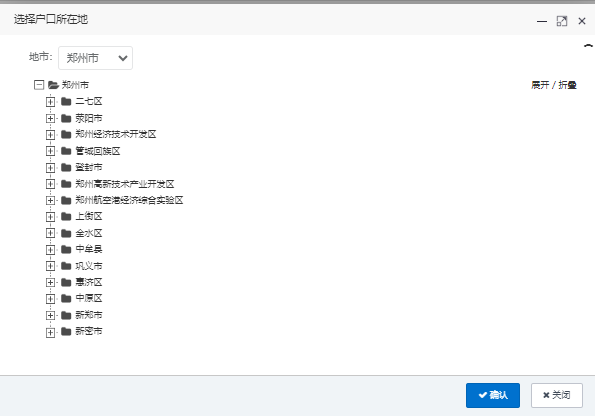
Task: Select 郑州航空港经济综合实验区 in the tree
Action: (129, 200)
